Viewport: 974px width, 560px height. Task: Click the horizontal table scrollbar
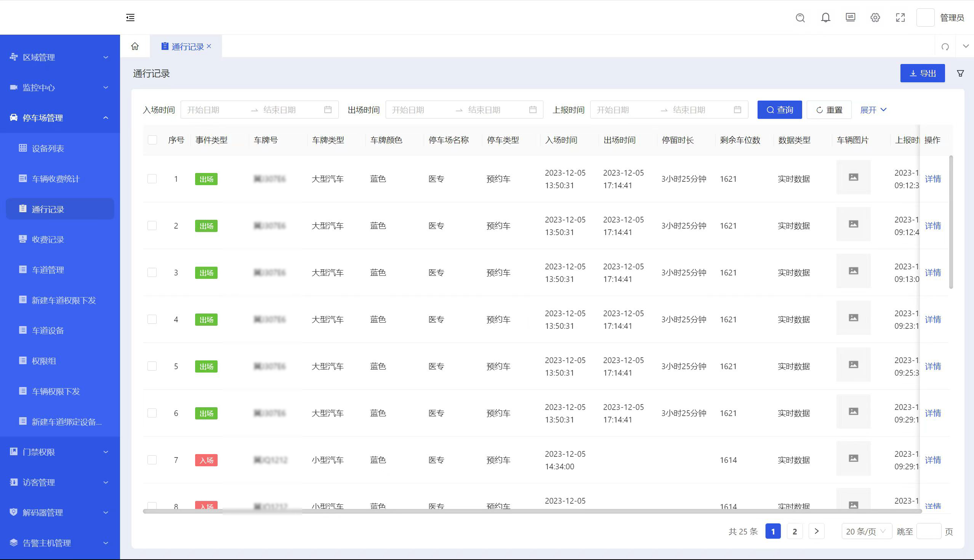[532, 511]
